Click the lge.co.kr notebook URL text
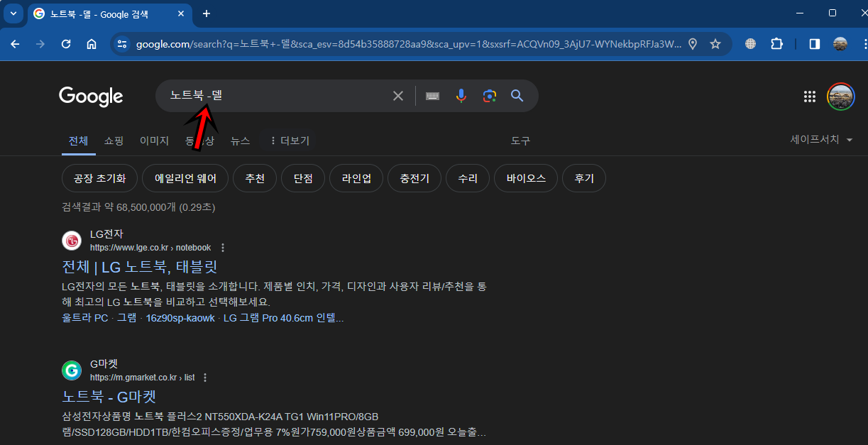The width and height of the screenshot is (868, 445). (150, 248)
